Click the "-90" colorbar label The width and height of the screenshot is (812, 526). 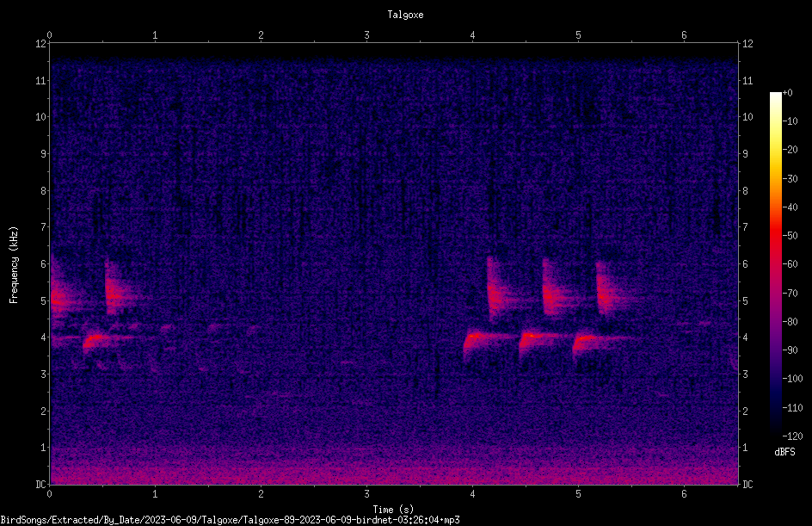[790, 350]
